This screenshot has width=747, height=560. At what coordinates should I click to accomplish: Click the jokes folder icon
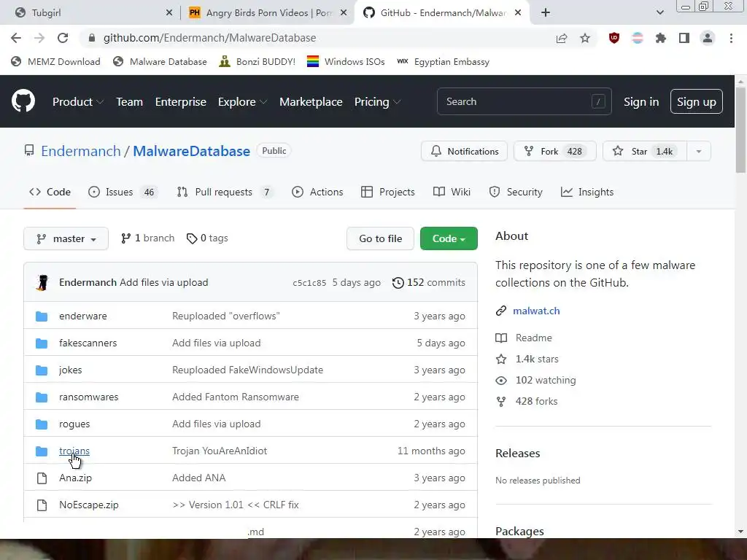[x=42, y=370]
